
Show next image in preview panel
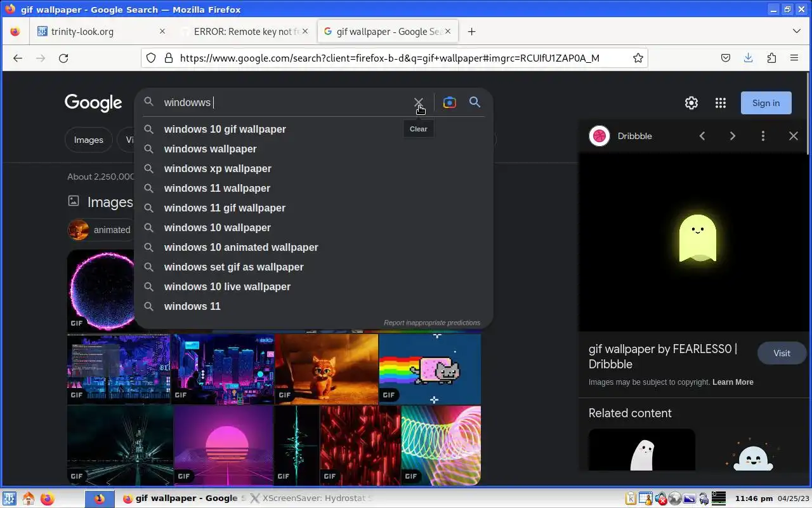(733, 136)
